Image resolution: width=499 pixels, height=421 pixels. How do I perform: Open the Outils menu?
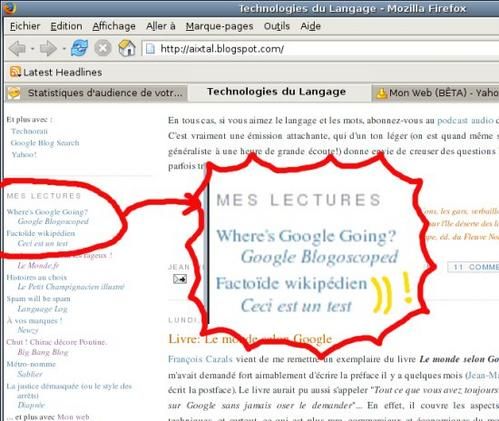277,26
